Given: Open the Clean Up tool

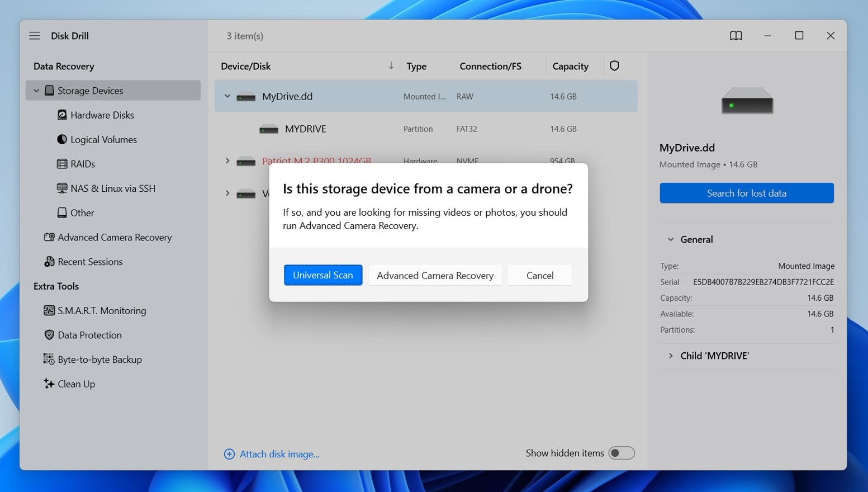Looking at the screenshot, I should [76, 384].
